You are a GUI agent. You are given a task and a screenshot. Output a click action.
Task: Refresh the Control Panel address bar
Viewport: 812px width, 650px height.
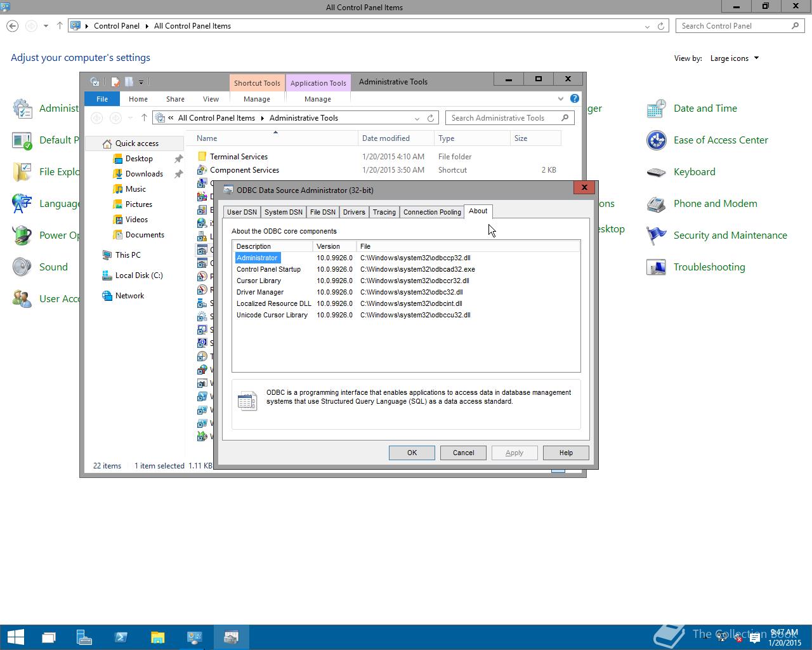point(660,26)
